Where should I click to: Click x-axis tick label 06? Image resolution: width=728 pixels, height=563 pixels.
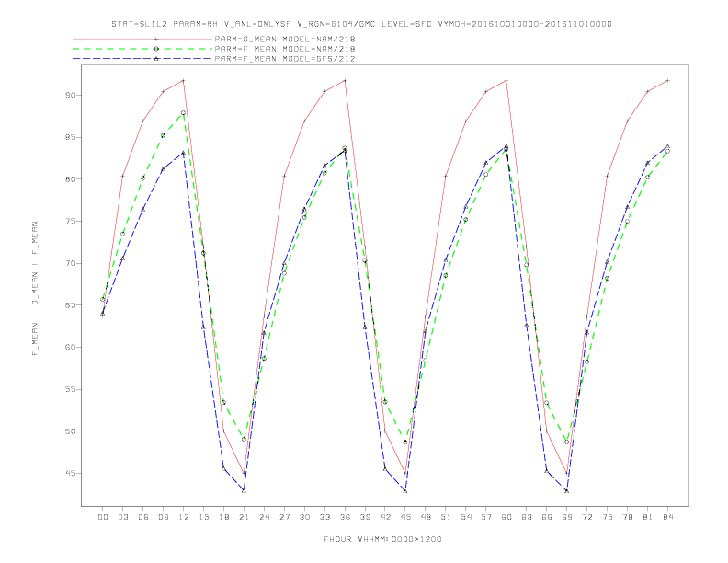click(143, 517)
